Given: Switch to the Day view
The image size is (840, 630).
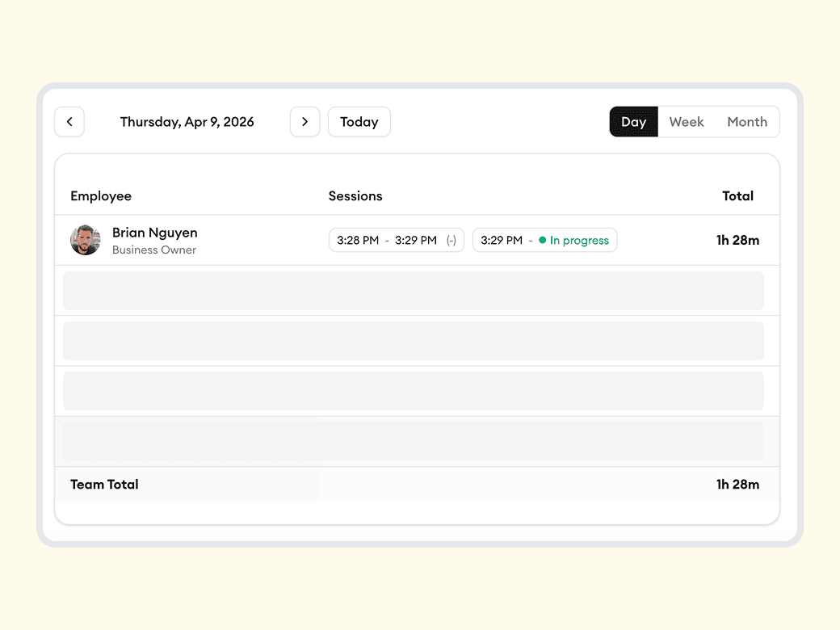Looking at the screenshot, I should [633, 122].
